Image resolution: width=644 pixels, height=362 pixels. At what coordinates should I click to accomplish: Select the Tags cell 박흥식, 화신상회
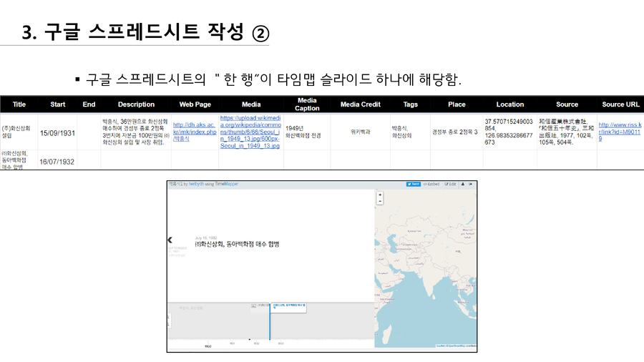410,132
